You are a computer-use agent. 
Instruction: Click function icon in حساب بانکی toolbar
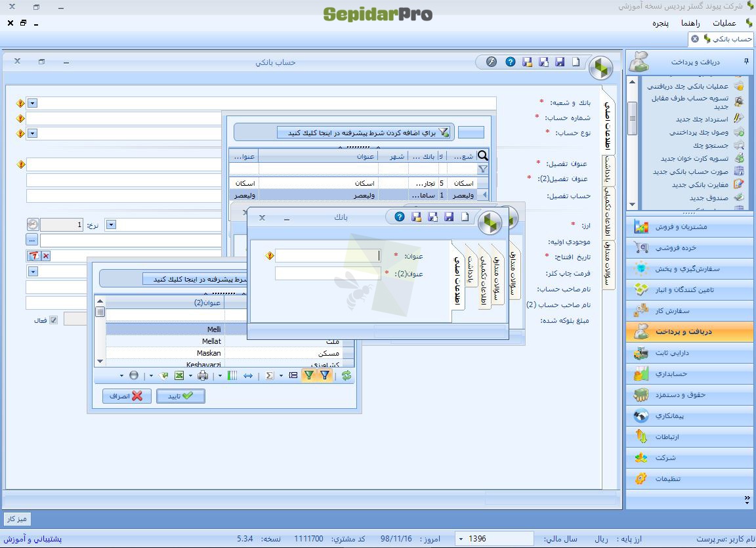pos(491,62)
